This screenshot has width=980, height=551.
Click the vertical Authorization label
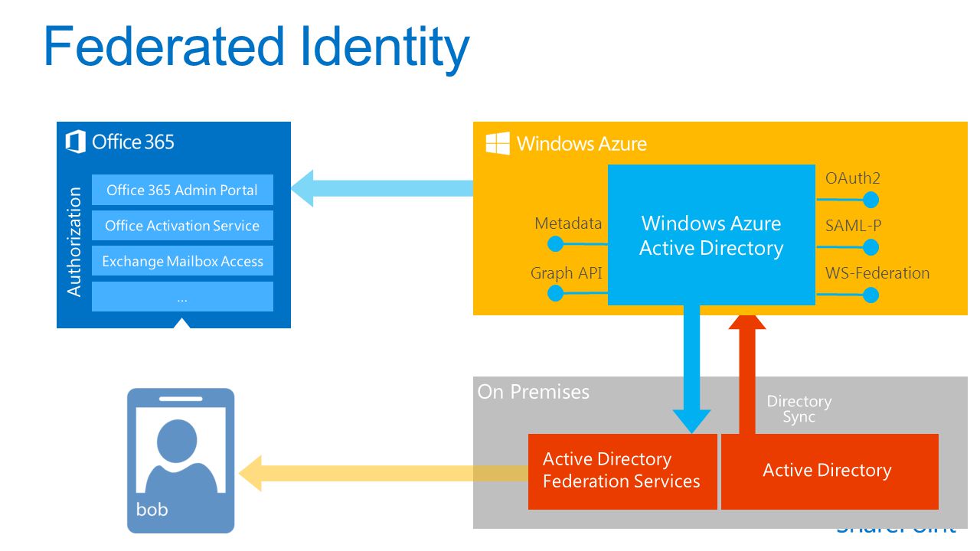click(73, 242)
